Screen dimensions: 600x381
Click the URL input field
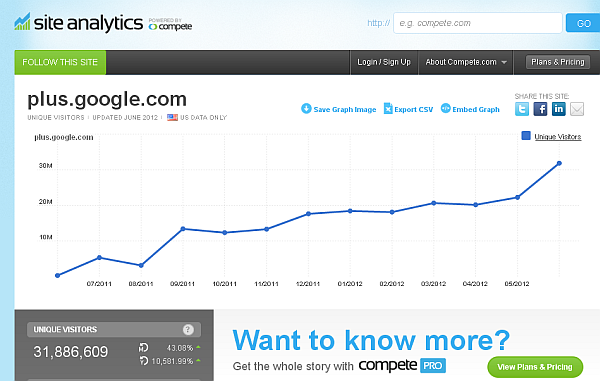click(x=478, y=23)
